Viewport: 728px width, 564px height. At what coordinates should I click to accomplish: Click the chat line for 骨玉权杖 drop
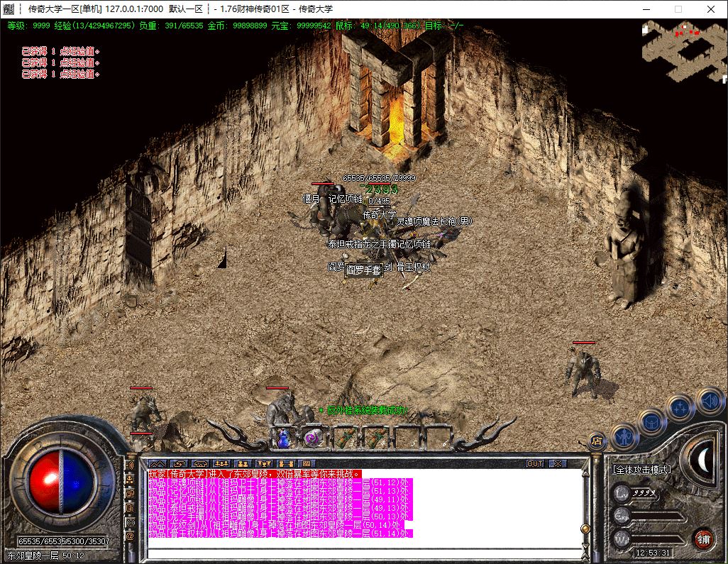click(280, 533)
